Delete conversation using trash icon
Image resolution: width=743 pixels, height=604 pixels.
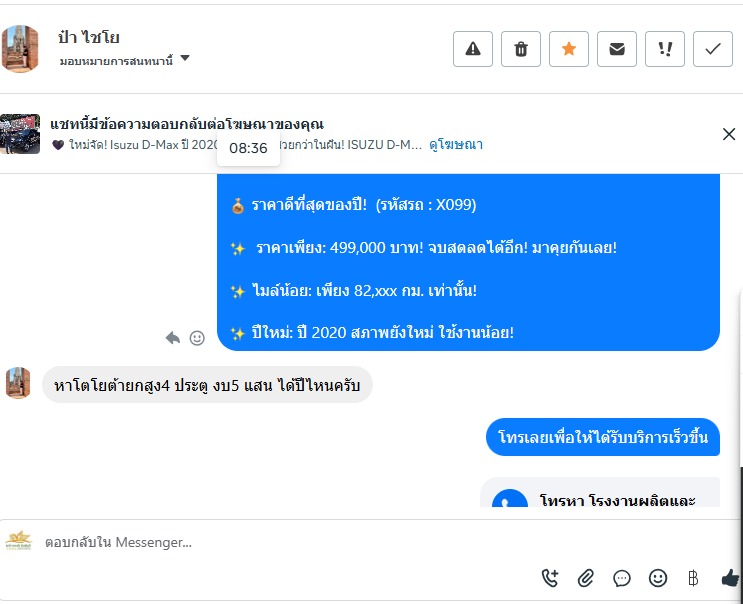[x=521, y=49]
